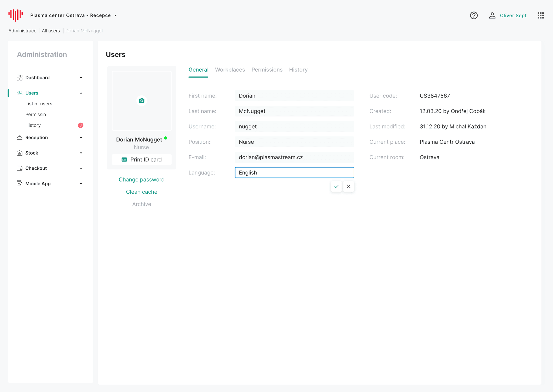The width and height of the screenshot is (553, 392).
Task: Click the camera upload photo icon
Action: click(141, 100)
